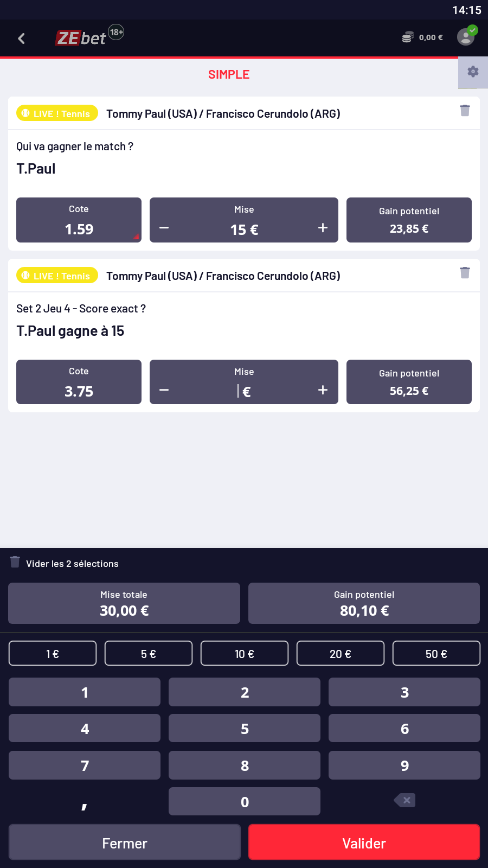488x868 pixels.
Task: Open the settings gear icon
Action: point(473,72)
